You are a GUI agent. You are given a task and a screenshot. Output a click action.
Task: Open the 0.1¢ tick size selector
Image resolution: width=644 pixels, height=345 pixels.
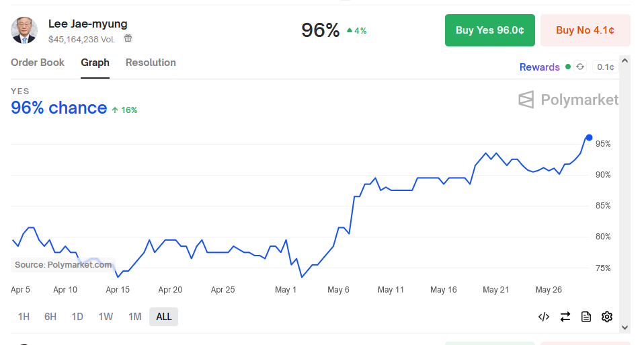pyautogui.click(x=605, y=67)
